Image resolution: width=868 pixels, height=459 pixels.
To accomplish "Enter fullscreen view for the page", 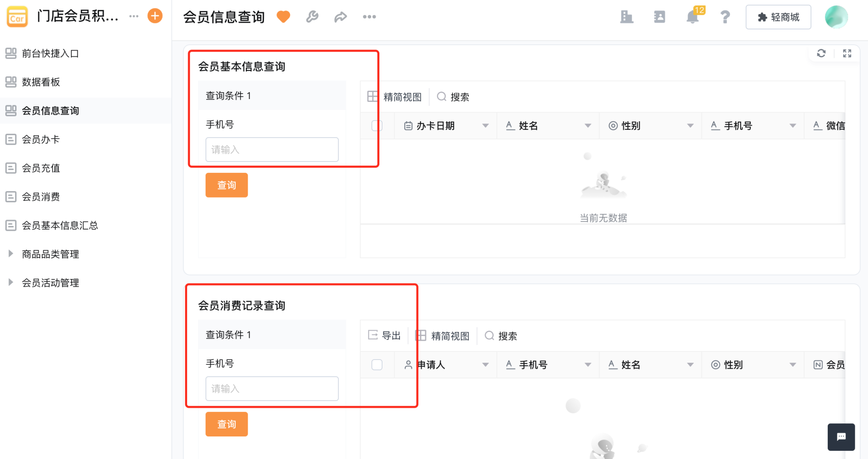I will tap(847, 53).
